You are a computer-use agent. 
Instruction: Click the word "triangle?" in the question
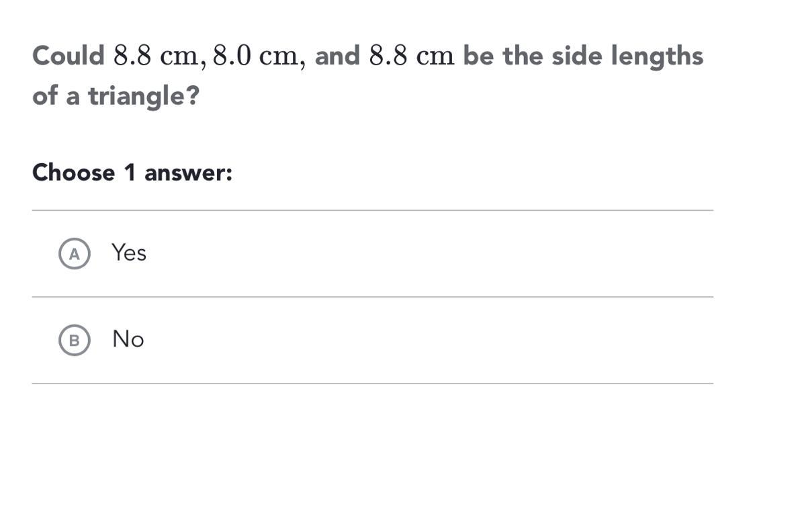(x=144, y=97)
